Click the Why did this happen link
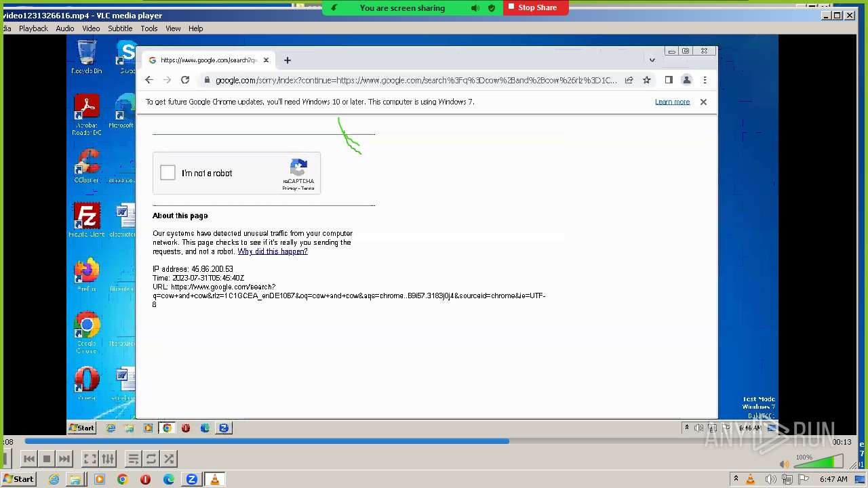The width and height of the screenshot is (868, 488). coord(273,251)
